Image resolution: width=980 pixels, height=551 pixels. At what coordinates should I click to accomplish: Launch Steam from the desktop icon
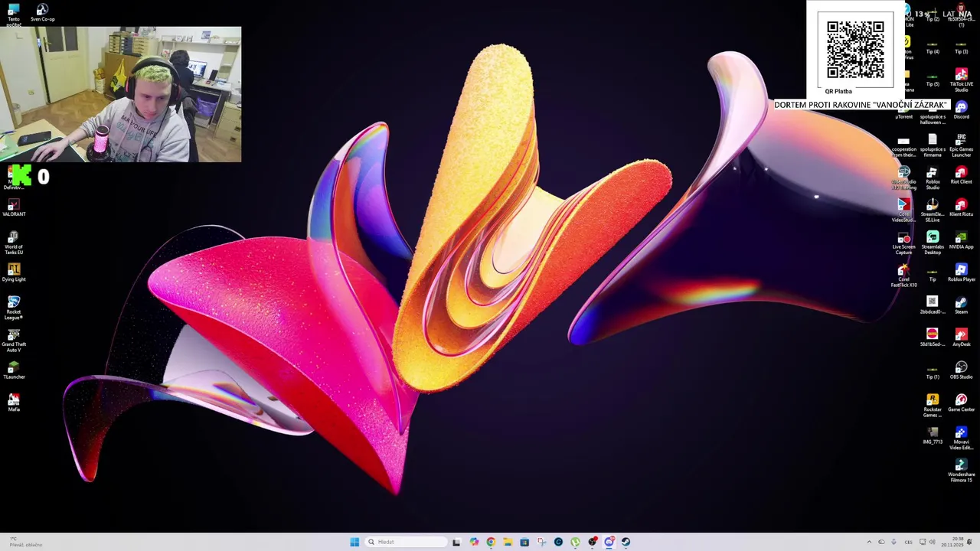coord(961,305)
